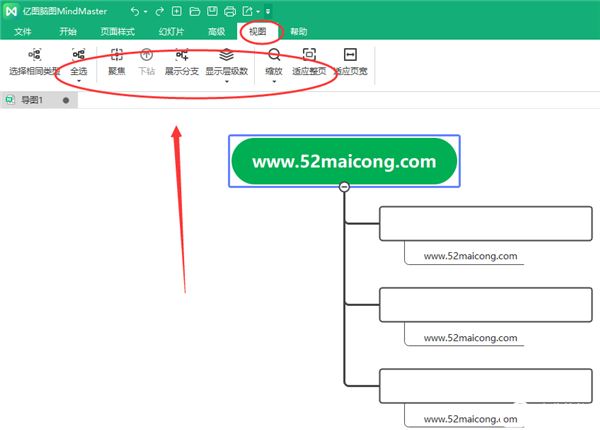600x430 pixels.
Task: Click second subtopic's www.52maicong.com child
Action: click(470, 338)
